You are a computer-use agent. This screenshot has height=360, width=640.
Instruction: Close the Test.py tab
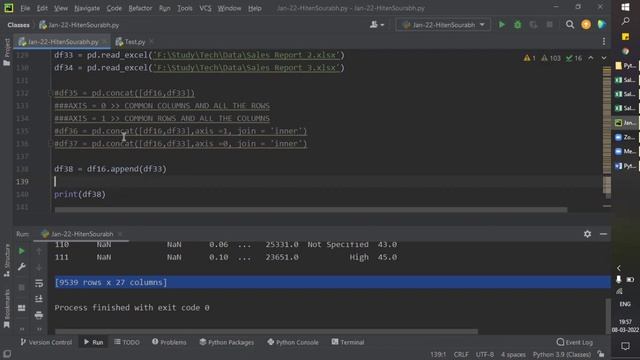pyautogui.click(x=151, y=41)
